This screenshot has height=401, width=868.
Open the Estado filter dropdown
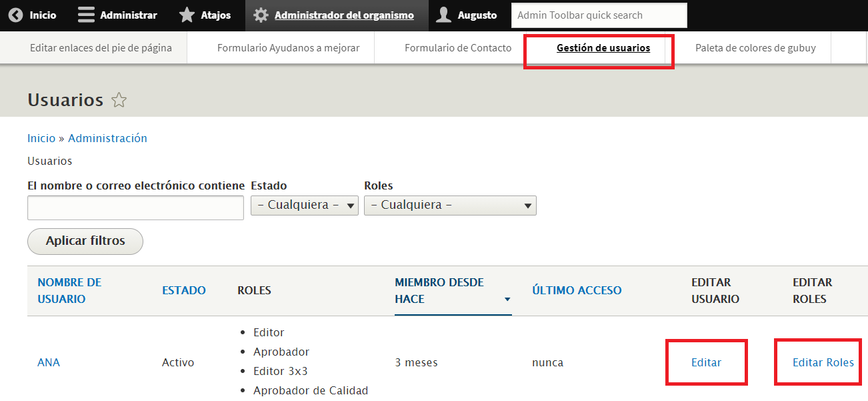305,205
